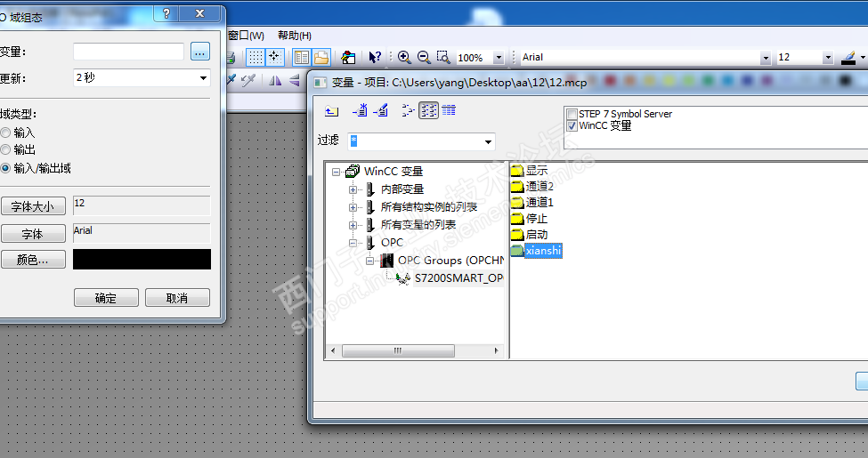Click the zoom out magnifier
The image size is (868, 458).
[424, 57]
